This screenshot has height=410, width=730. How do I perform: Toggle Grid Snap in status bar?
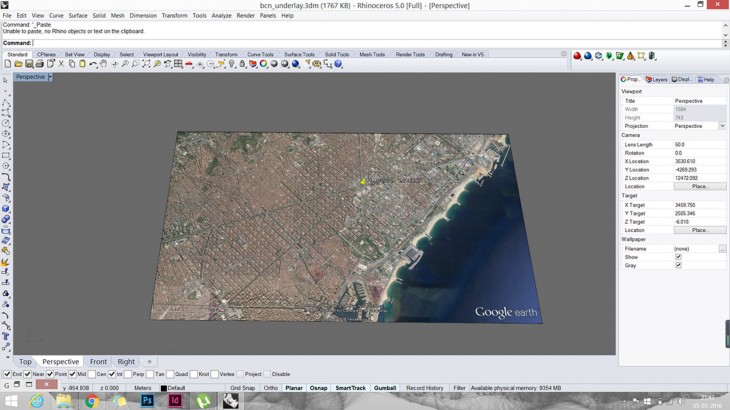coord(242,388)
